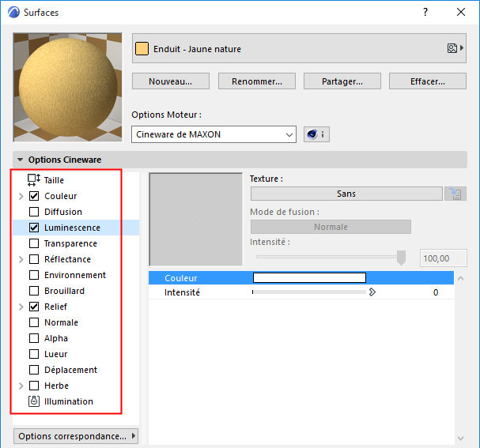This screenshot has height=448, width=480.
Task: Click the Renommer... button
Action: pyautogui.click(x=257, y=81)
